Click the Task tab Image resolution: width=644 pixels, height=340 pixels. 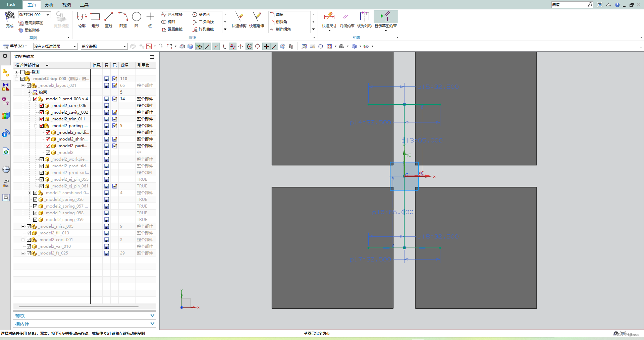click(11, 5)
